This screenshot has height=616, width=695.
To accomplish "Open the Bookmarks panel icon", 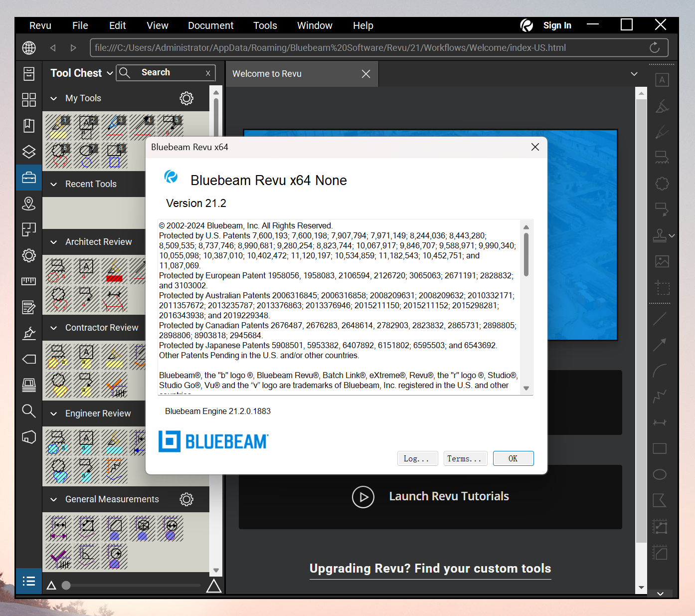I will tap(29, 126).
